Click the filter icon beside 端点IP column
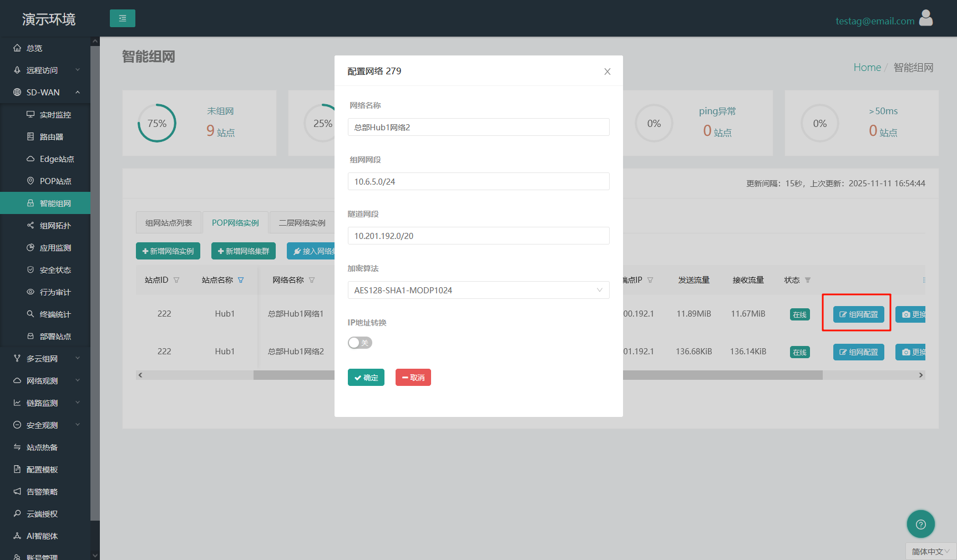 (x=650, y=280)
